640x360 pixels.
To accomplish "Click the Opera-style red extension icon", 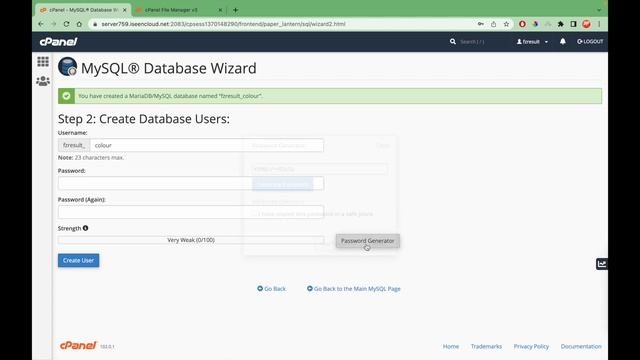I will (522, 24).
